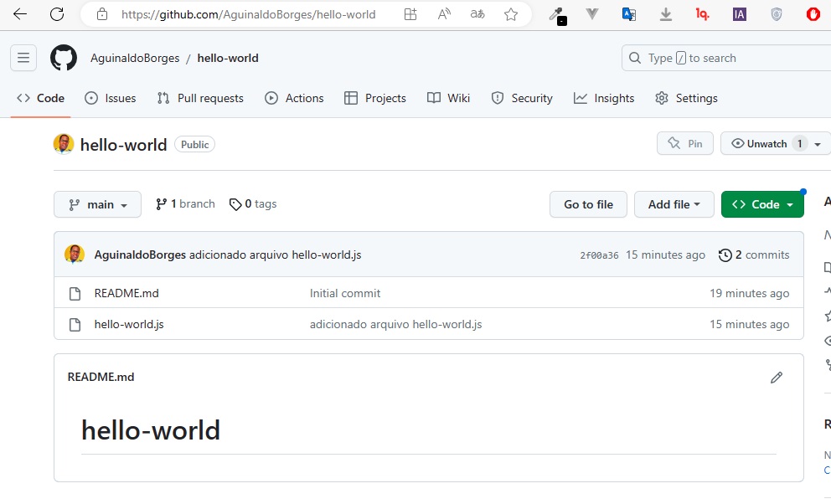Image resolution: width=831 pixels, height=504 pixels.
Task: Open the Security tab
Action: (522, 98)
